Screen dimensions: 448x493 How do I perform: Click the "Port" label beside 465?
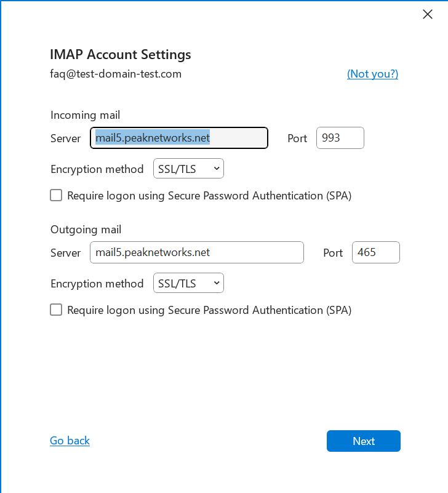(x=333, y=253)
